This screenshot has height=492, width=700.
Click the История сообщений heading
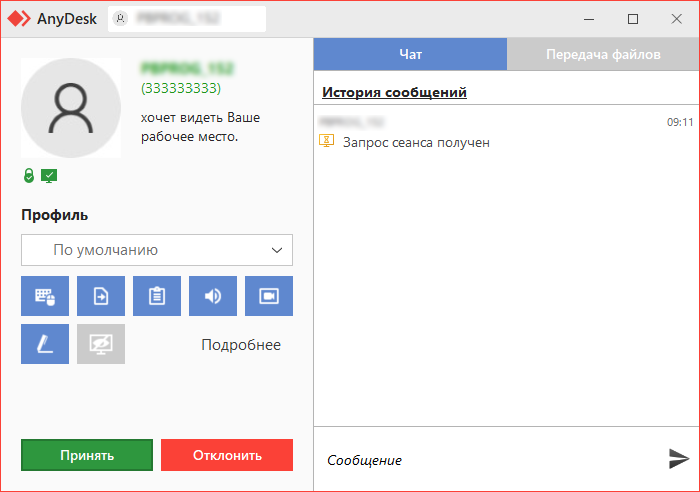coord(394,93)
